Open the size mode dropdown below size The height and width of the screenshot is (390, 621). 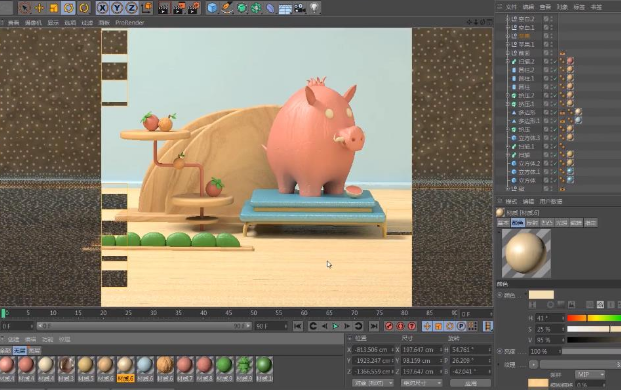(x=421, y=383)
